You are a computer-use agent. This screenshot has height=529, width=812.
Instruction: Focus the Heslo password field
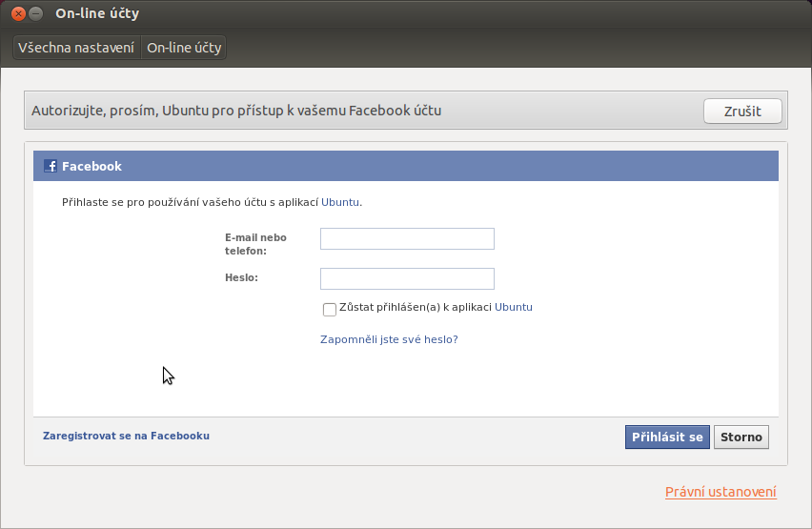click(407, 278)
